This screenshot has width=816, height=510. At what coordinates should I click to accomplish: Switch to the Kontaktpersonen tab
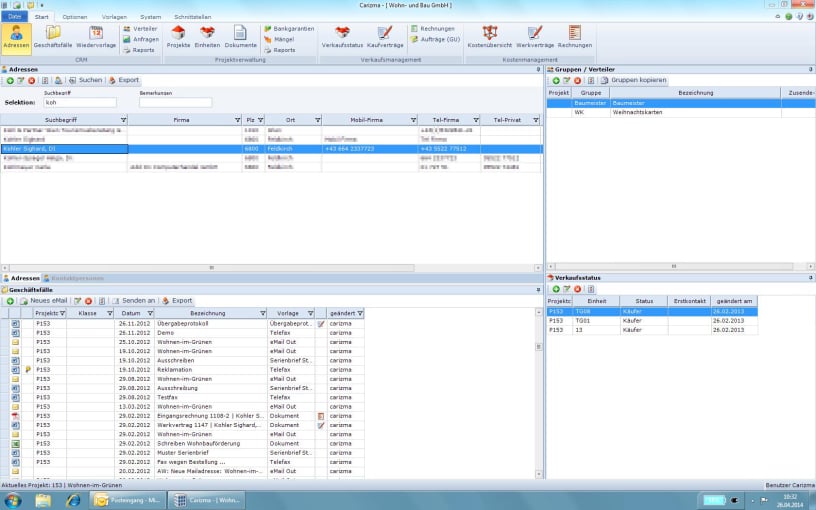point(76,278)
